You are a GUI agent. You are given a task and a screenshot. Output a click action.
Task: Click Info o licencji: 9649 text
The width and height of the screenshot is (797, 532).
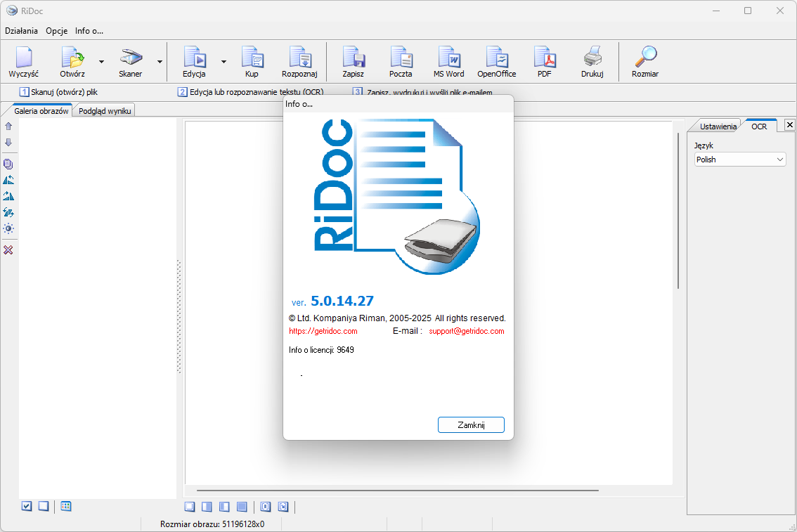click(x=321, y=350)
